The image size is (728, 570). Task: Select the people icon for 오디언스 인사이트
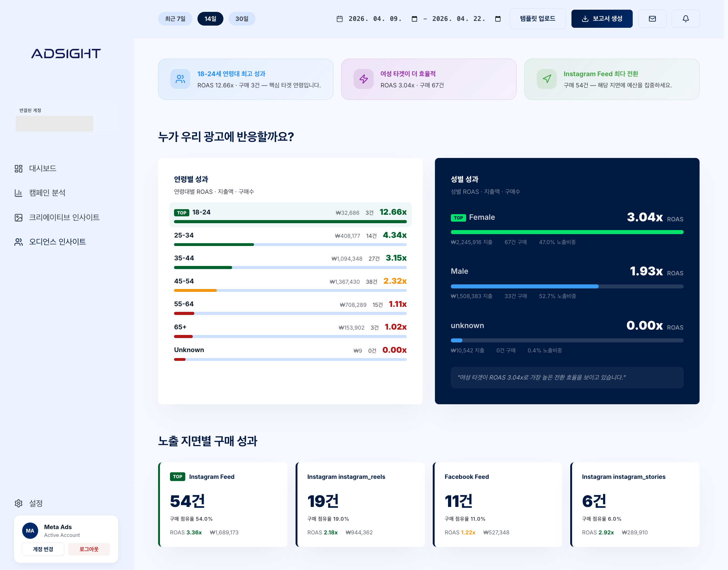[x=18, y=242]
